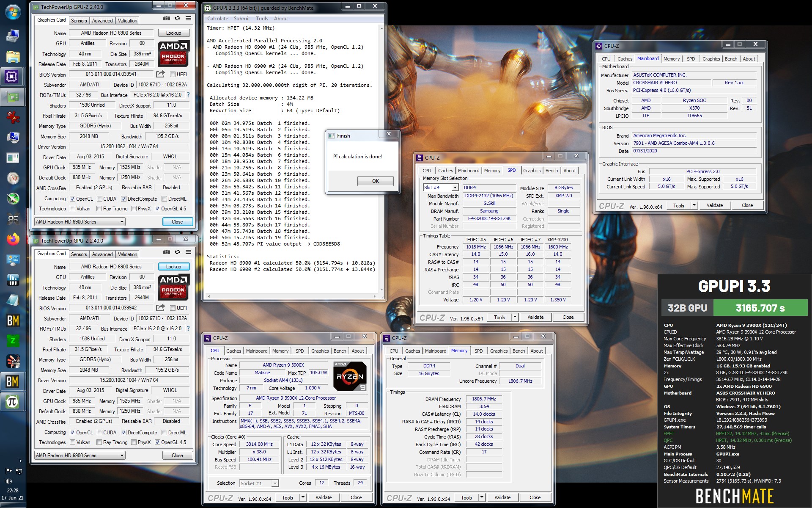The height and width of the screenshot is (508, 812).
Task: Click Tools button in CPU-Z Memory window
Action: pyautogui.click(x=466, y=497)
